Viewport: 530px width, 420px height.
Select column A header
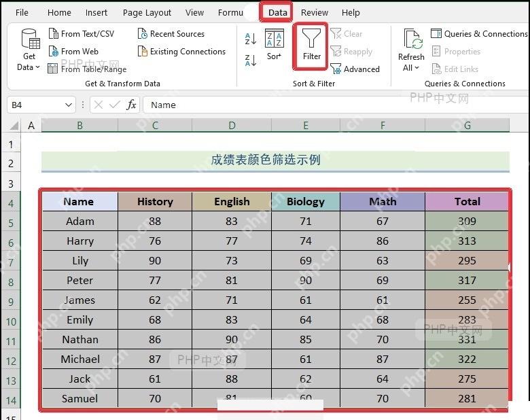[x=31, y=126]
